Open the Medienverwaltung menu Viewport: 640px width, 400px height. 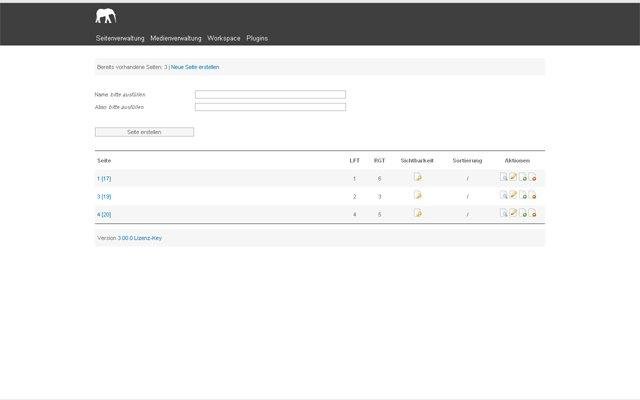[x=176, y=38]
